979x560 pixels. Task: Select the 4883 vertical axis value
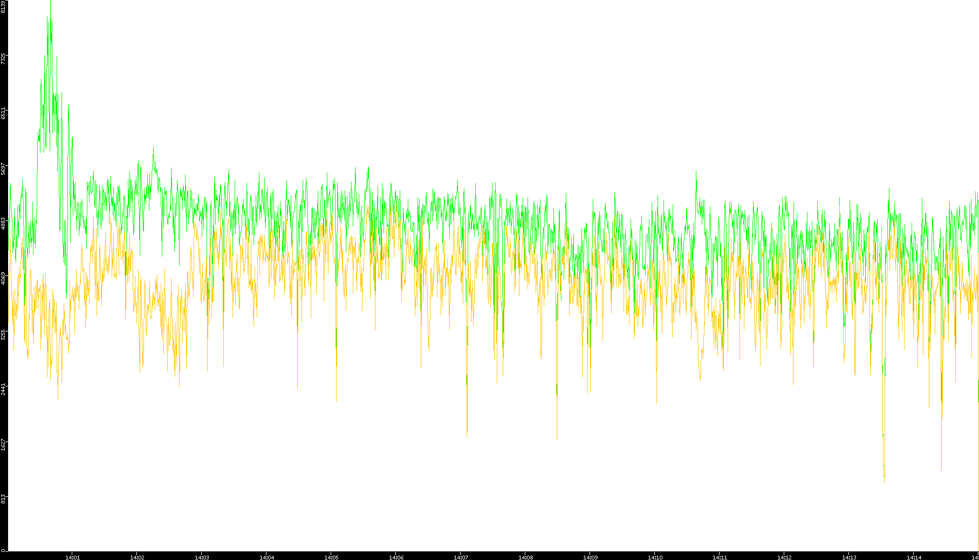click(x=3, y=224)
